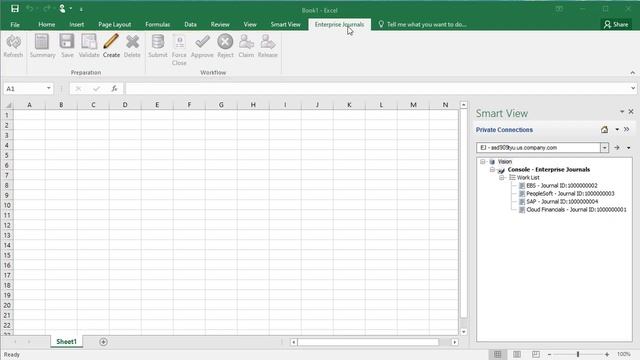Close the Smart View pane
This screenshot has height=360, width=640.
click(x=631, y=111)
